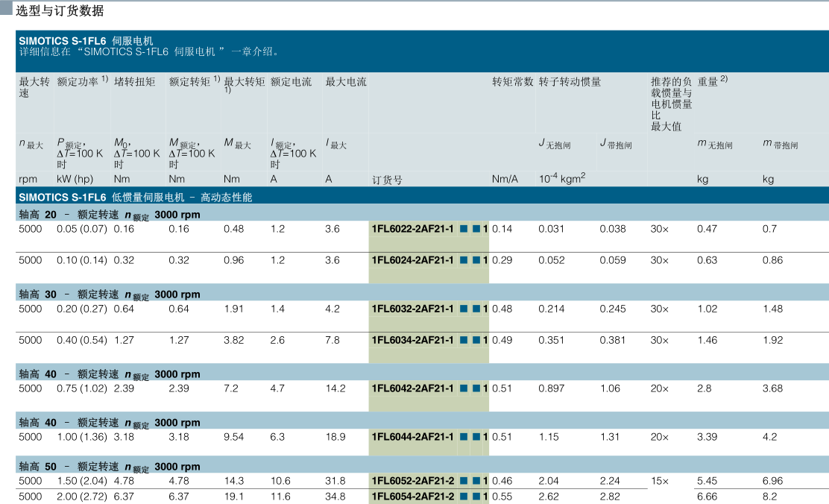This screenshot has height=504, width=829.
Task: Click the rotor inertia value 0.897
Action: [x=552, y=388]
